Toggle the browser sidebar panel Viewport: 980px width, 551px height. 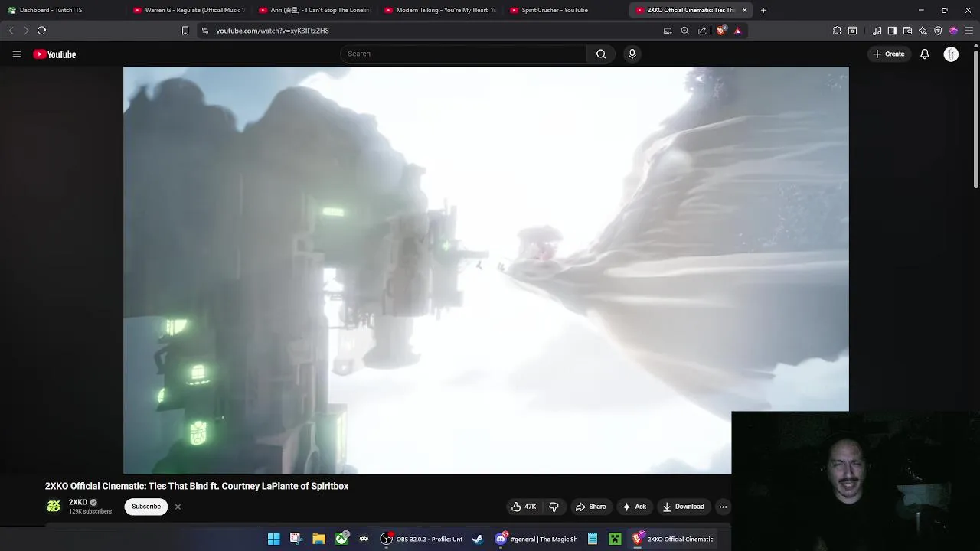892,31
